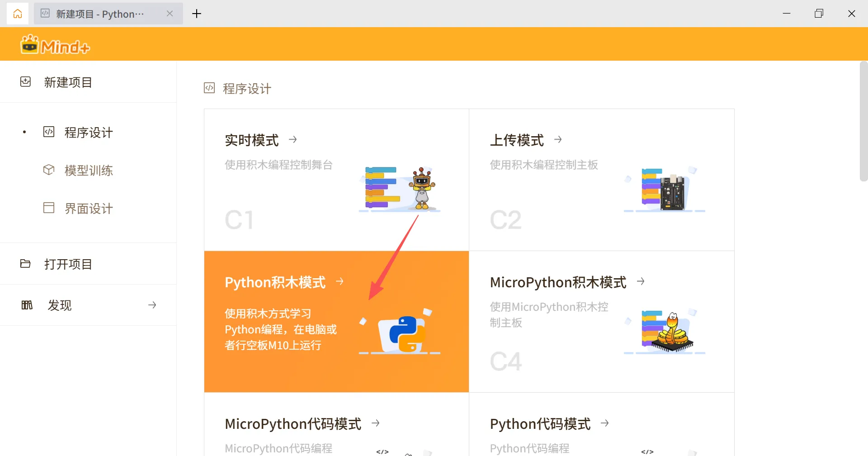Expand the 发现 section arrow
The image size is (868, 456).
152,305
